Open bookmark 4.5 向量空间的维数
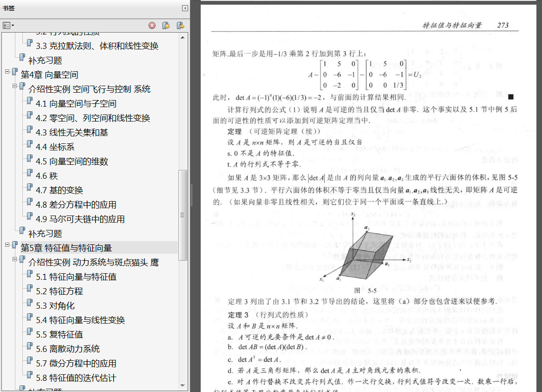Image resolution: width=542 pixels, height=392 pixels. tap(72, 162)
